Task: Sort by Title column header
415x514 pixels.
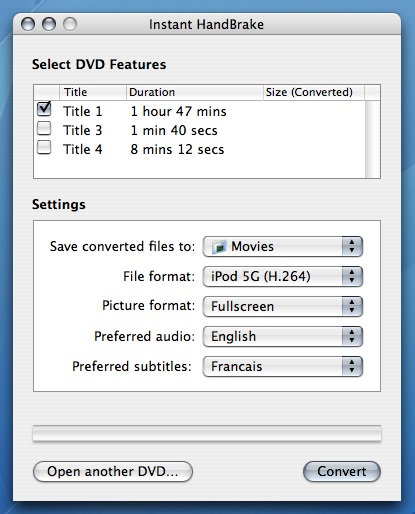Action: [x=93, y=92]
